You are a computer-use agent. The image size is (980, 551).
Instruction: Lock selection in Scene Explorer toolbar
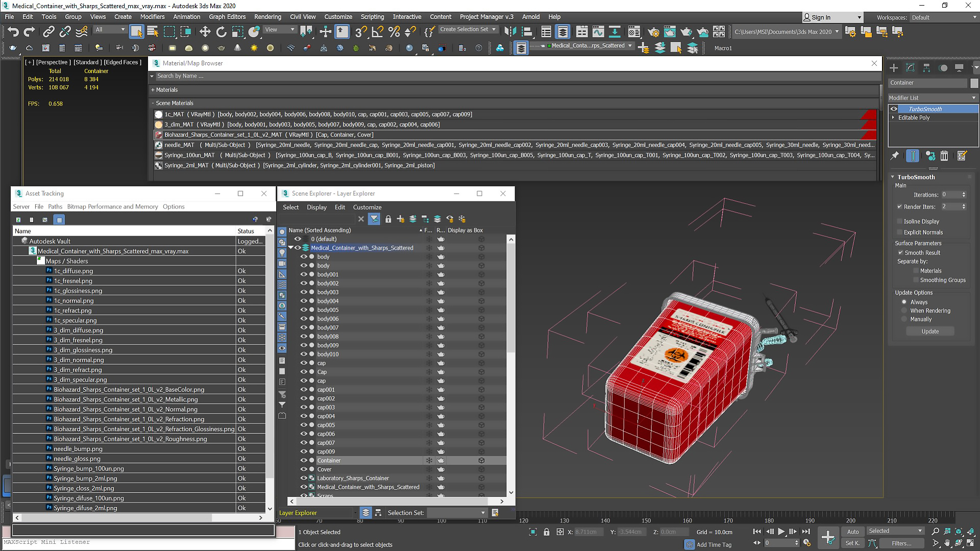click(x=388, y=219)
